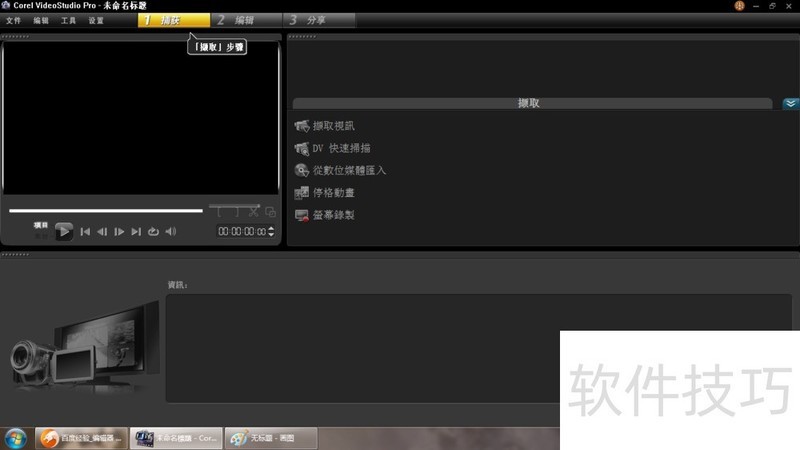
Task: Click the timecode field 00:00:00:00
Action: point(242,232)
